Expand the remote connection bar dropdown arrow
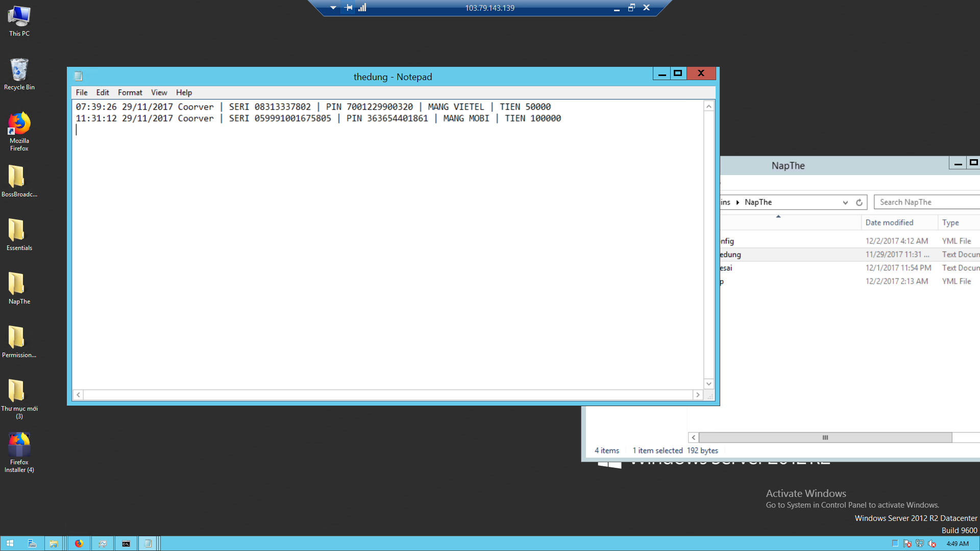Screen dimensions: 980x551 tap(333, 8)
